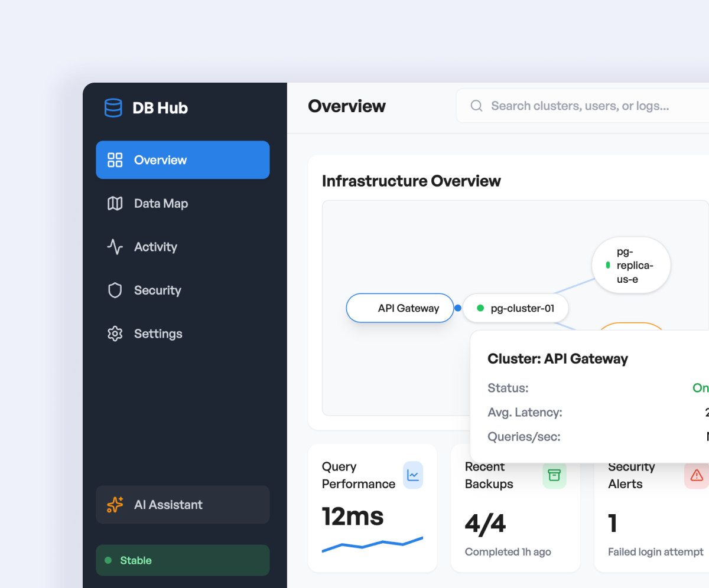The width and height of the screenshot is (709, 588).
Task: Click the Stable status indicator
Action: [183, 560]
